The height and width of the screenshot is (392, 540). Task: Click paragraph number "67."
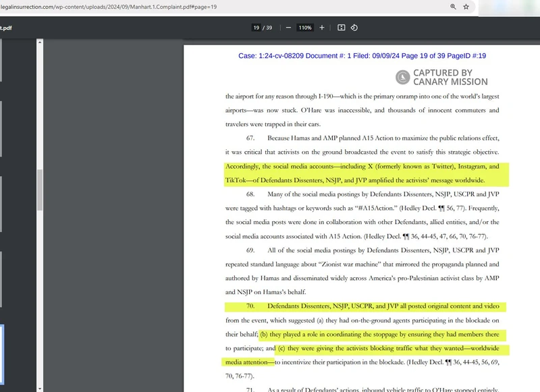point(250,138)
